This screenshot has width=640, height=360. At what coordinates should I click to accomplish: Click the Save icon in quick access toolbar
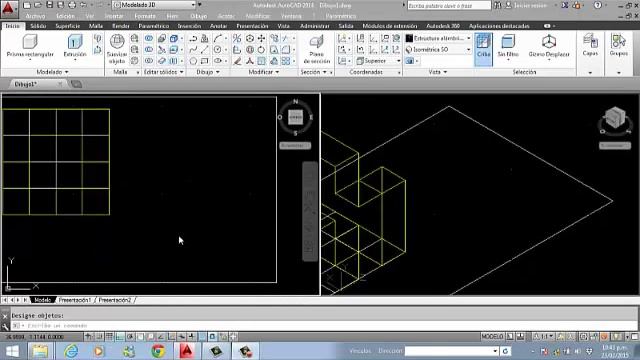point(49,5)
